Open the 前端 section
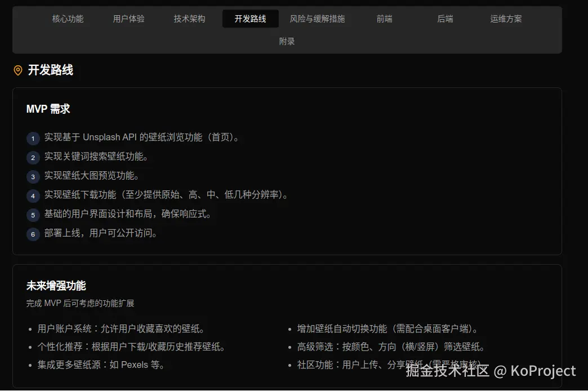Viewport: 588px width, 391px height. [x=384, y=19]
